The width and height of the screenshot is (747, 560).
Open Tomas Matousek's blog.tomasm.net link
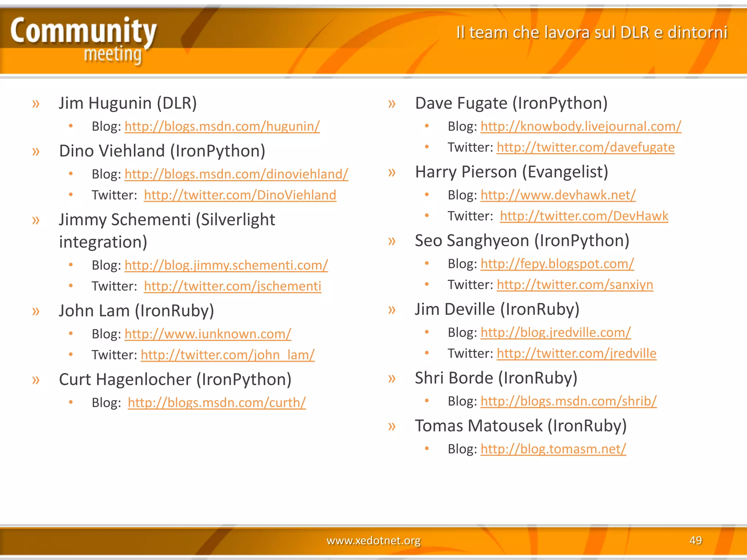coord(553,449)
